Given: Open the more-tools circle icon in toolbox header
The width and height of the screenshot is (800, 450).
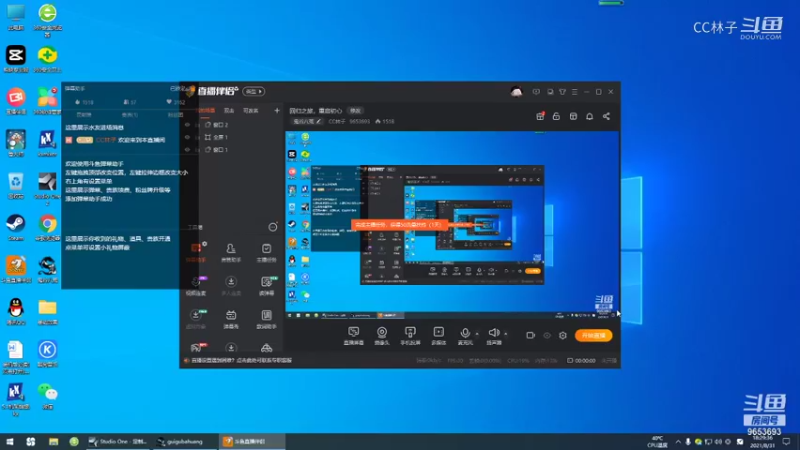Looking at the screenshot, I should pos(273,227).
